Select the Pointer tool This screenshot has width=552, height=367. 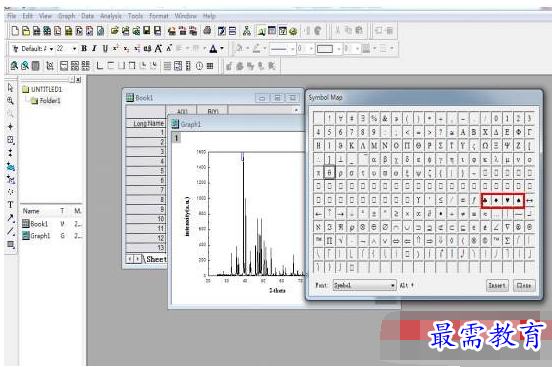pos(10,87)
